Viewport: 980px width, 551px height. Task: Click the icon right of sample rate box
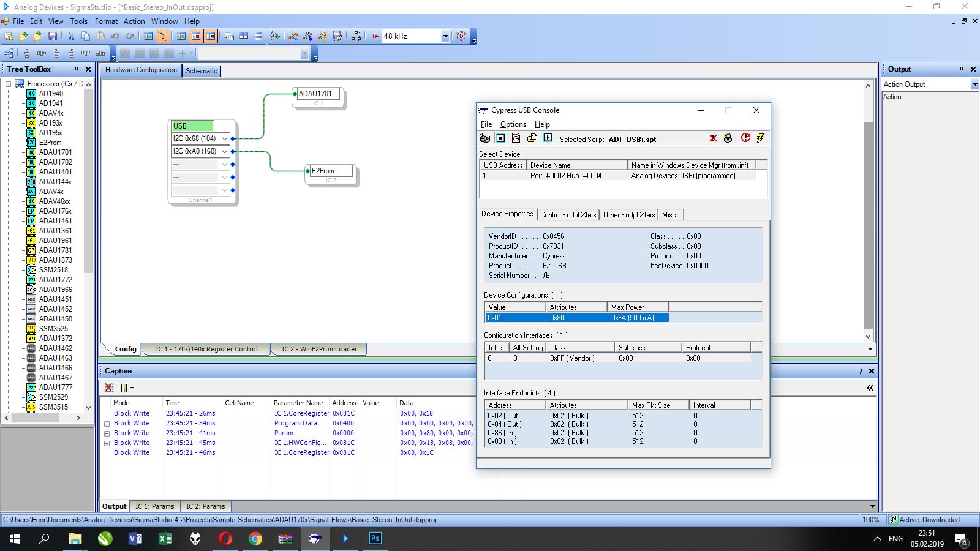(x=461, y=36)
